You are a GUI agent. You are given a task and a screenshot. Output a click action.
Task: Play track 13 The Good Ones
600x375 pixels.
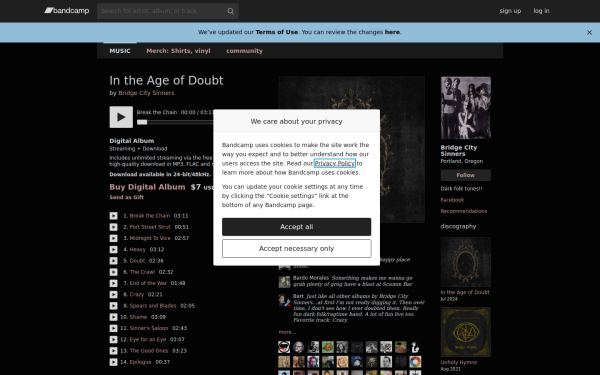(x=114, y=351)
